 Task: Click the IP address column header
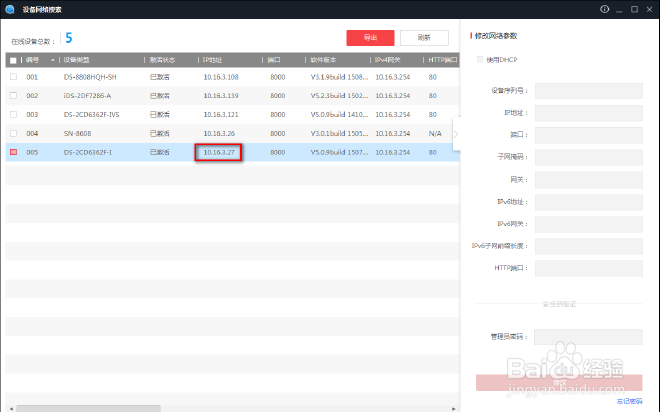tap(212, 60)
